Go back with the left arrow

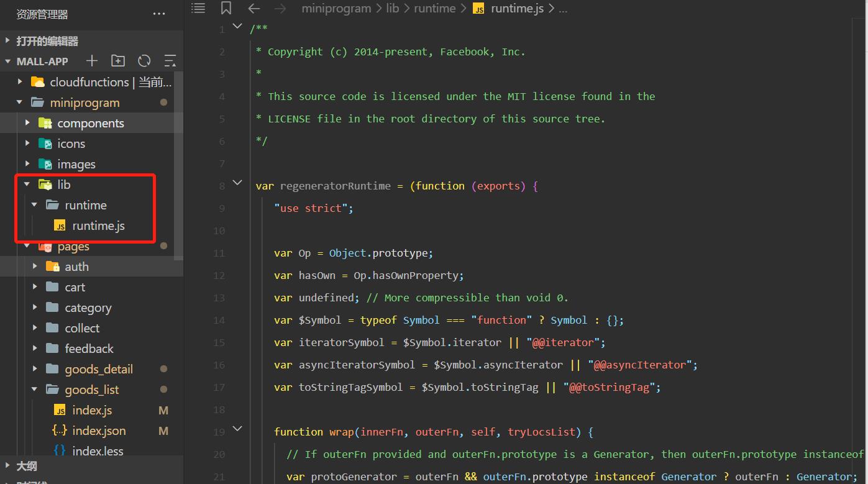click(254, 8)
